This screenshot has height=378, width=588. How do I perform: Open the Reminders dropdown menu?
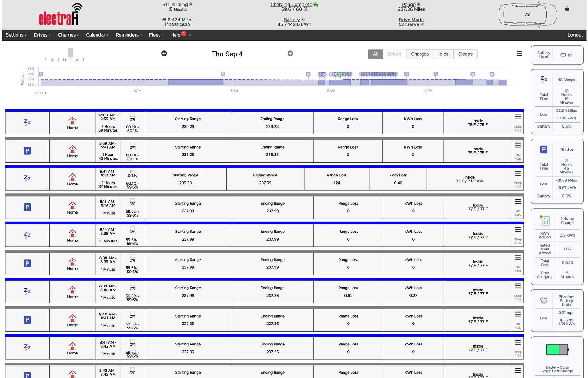[x=129, y=35]
